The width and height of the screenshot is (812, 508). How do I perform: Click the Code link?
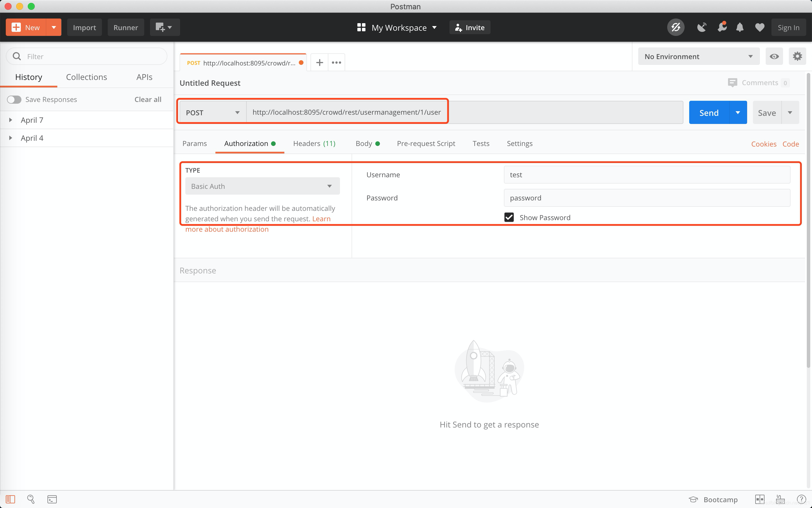coord(791,144)
